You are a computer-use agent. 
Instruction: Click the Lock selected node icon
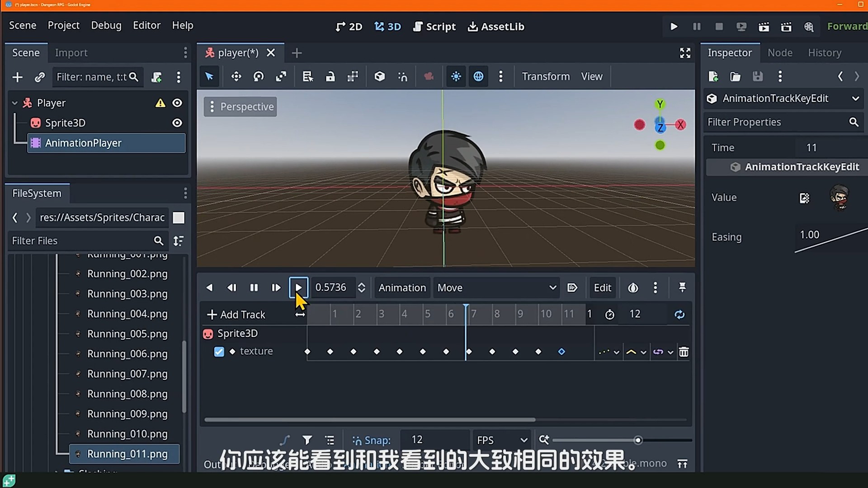coord(330,76)
